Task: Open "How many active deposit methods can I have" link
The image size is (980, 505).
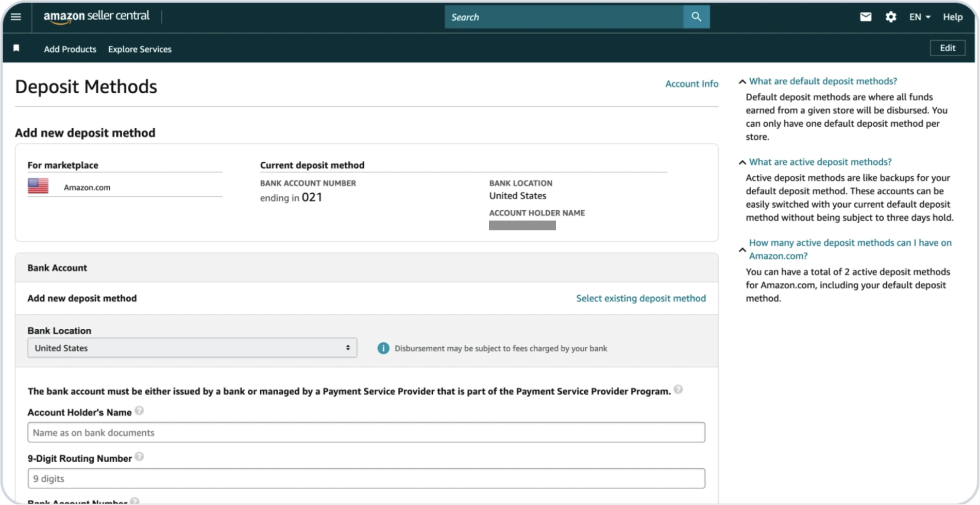Action: (850, 249)
